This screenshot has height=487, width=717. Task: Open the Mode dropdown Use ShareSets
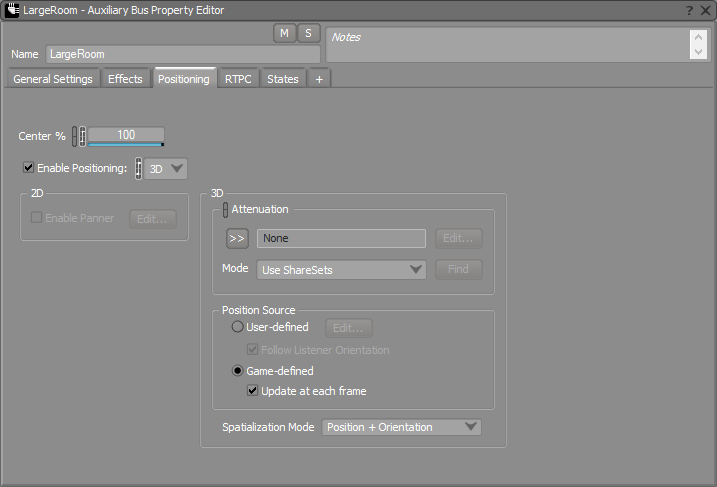(341, 269)
